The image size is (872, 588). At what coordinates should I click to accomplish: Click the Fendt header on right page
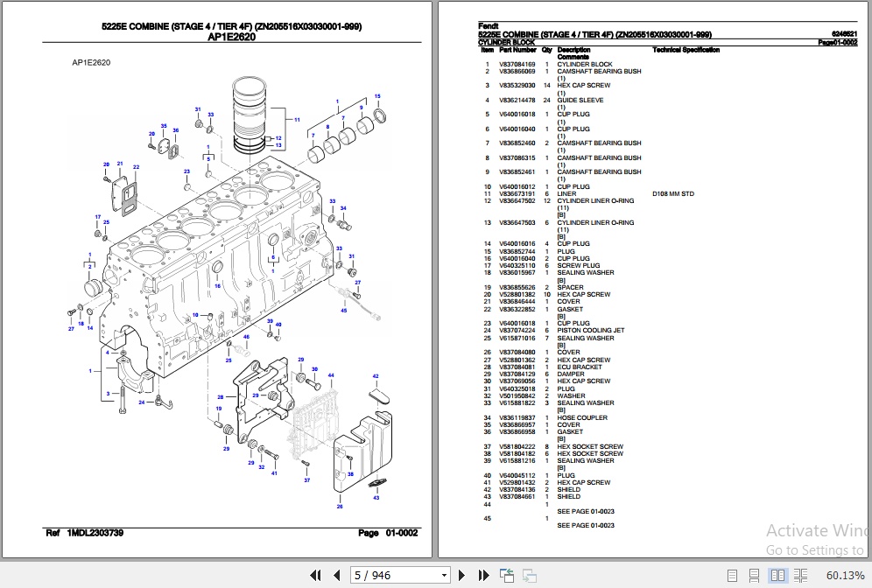click(x=489, y=26)
